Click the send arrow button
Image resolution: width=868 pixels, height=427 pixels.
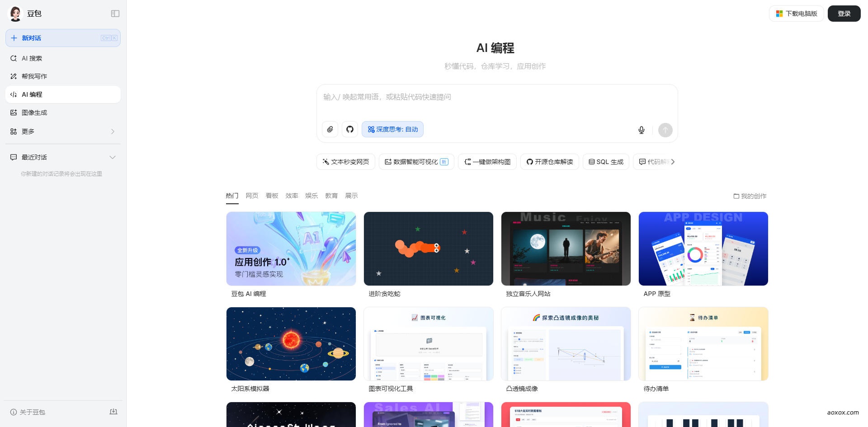pos(665,130)
